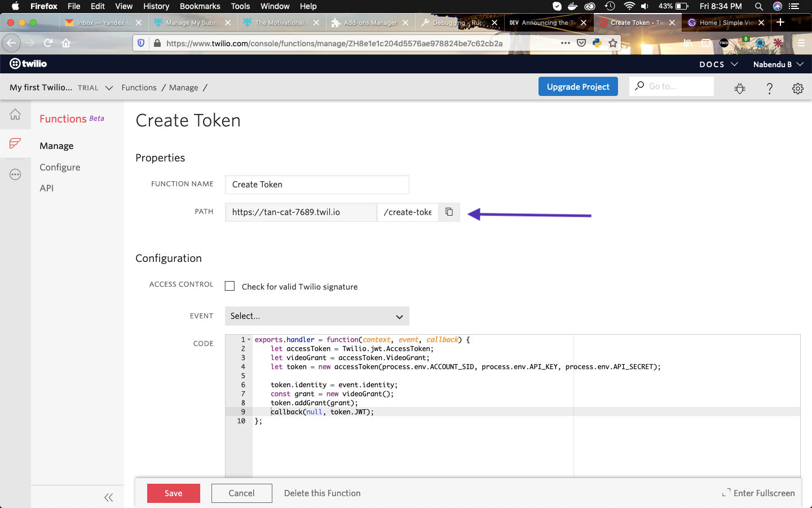This screenshot has height=508, width=812.
Task: Select API in Functions sidebar
Action: (47, 188)
